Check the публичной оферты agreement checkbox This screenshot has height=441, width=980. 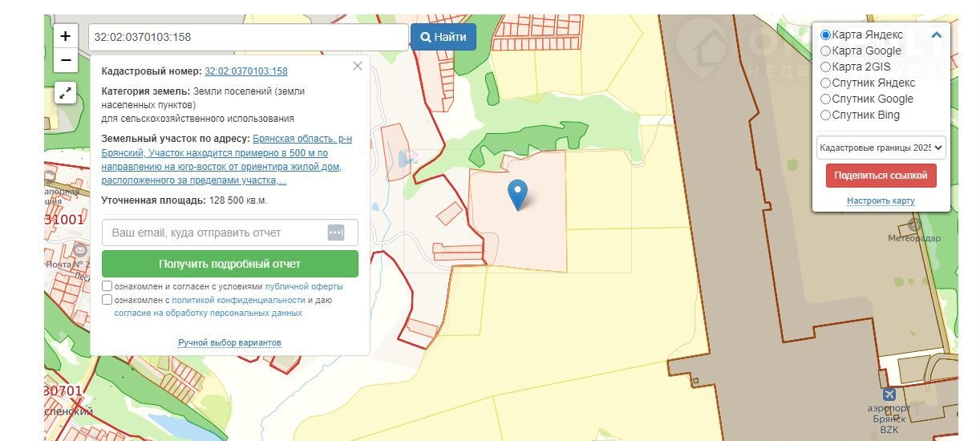tap(107, 286)
